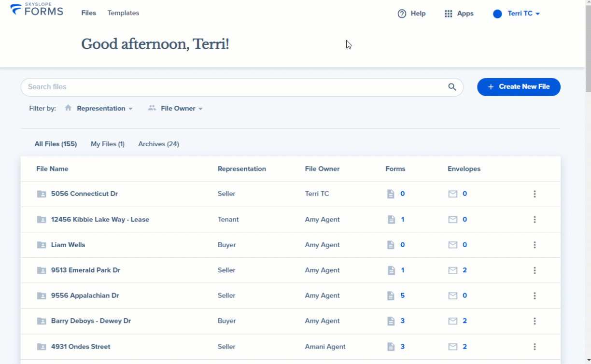Click the Create New File button

519,87
